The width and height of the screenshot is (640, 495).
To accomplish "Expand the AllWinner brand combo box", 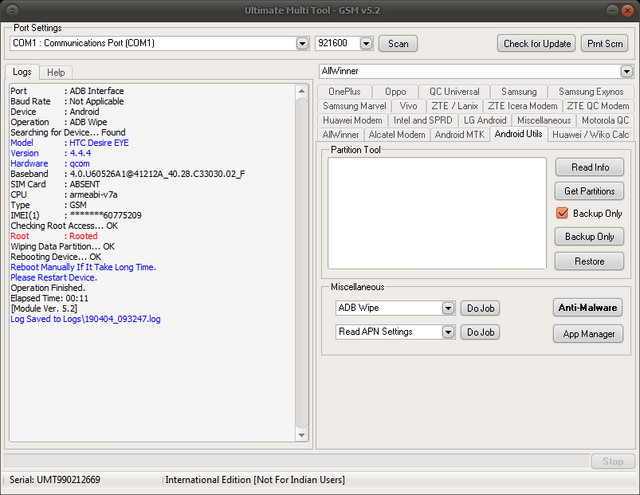I will (x=627, y=71).
